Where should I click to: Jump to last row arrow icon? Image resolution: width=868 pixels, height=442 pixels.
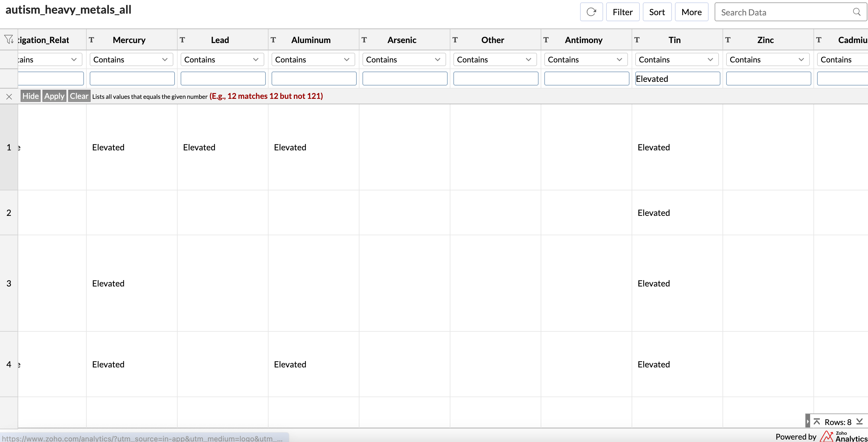[x=860, y=422]
